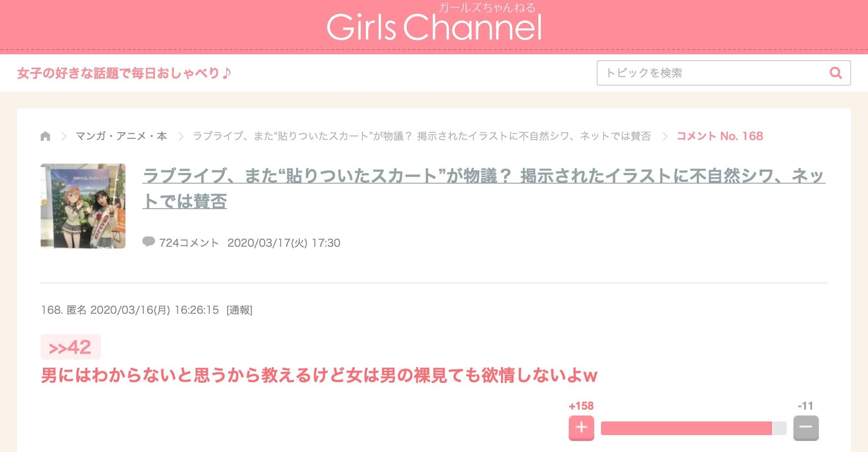Click the chevron before コメント No. 168
This screenshot has width=868, height=452.
(665, 136)
